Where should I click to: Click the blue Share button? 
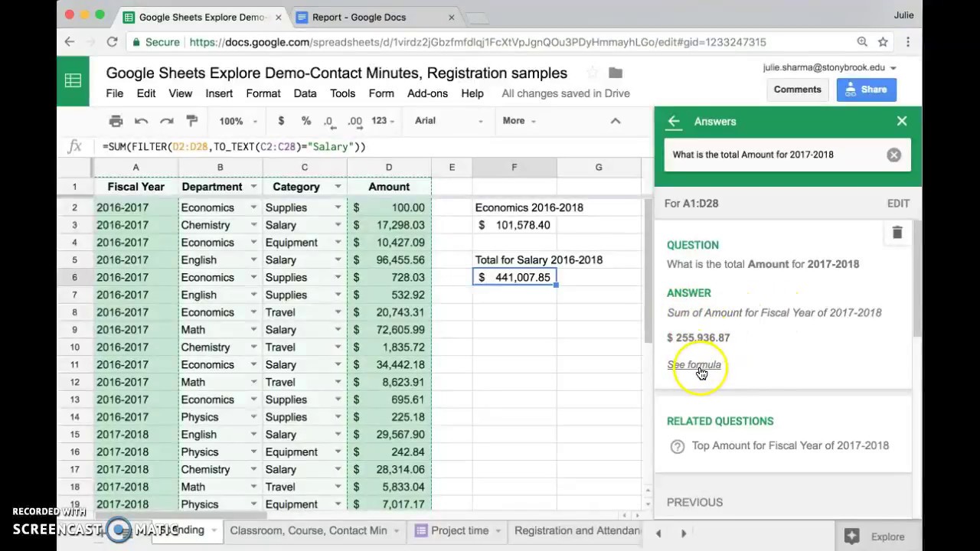click(866, 90)
